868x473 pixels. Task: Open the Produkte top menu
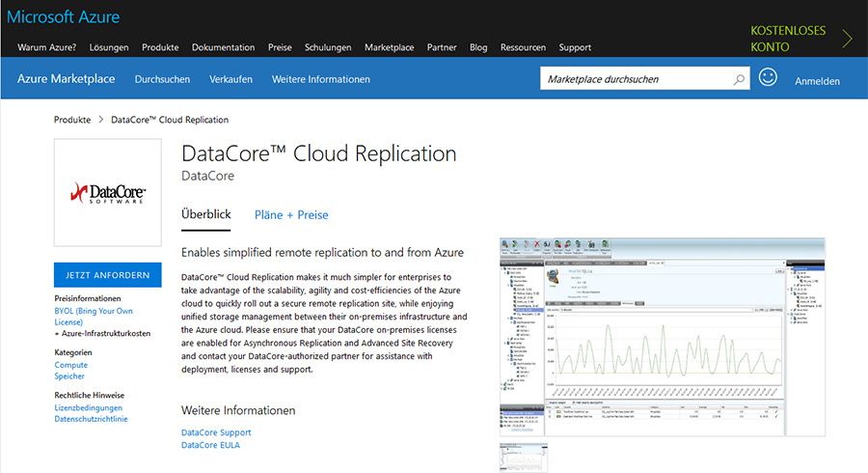tap(160, 47)
